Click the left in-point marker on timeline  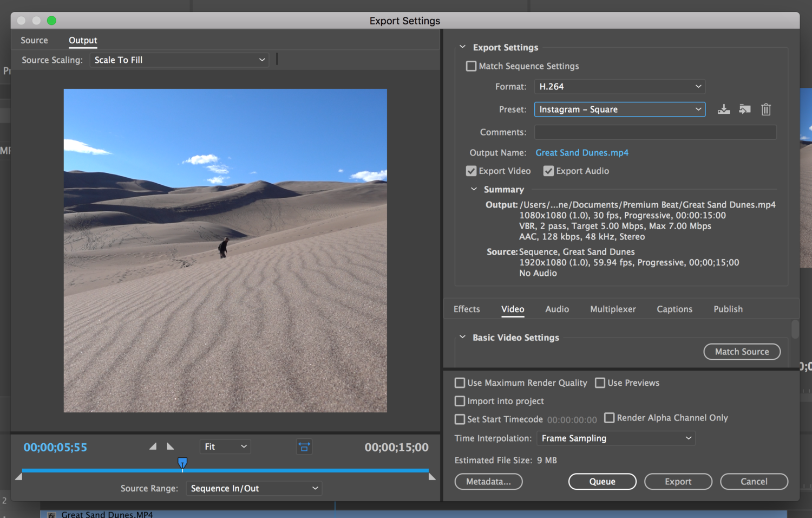(19, 477)
